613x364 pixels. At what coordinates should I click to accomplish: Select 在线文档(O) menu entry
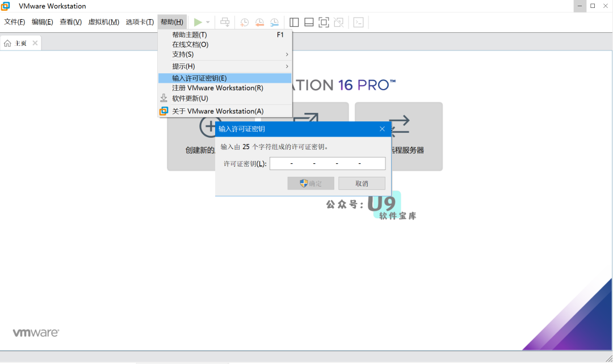click(x=225, y=45)
